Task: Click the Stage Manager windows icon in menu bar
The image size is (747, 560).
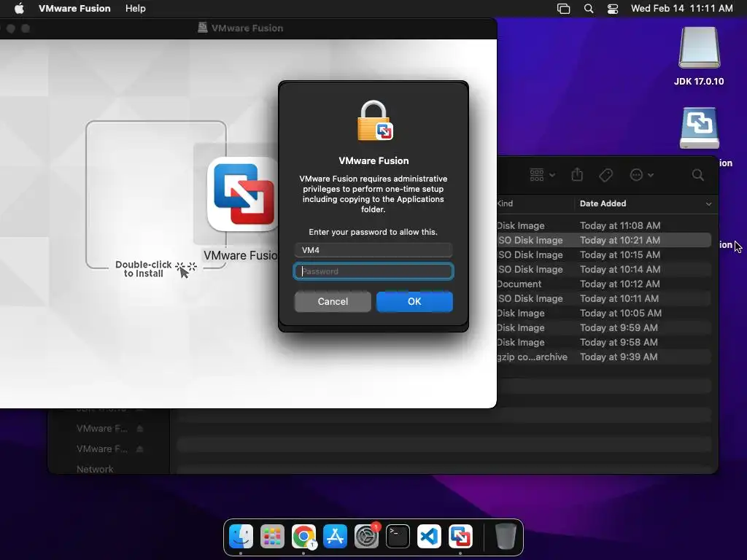Action: [x=564, y=9]
